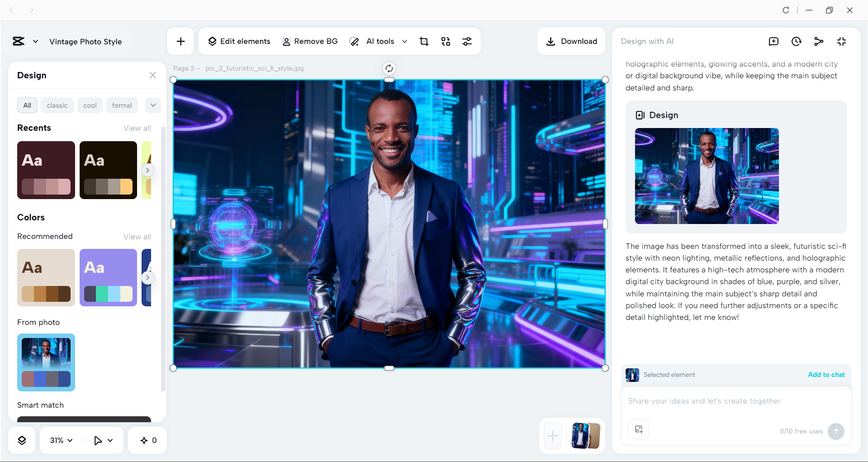Viewport: 868px width, 462px height.
Task: Open AI chat history clock icon
Action: pos(796,41)
